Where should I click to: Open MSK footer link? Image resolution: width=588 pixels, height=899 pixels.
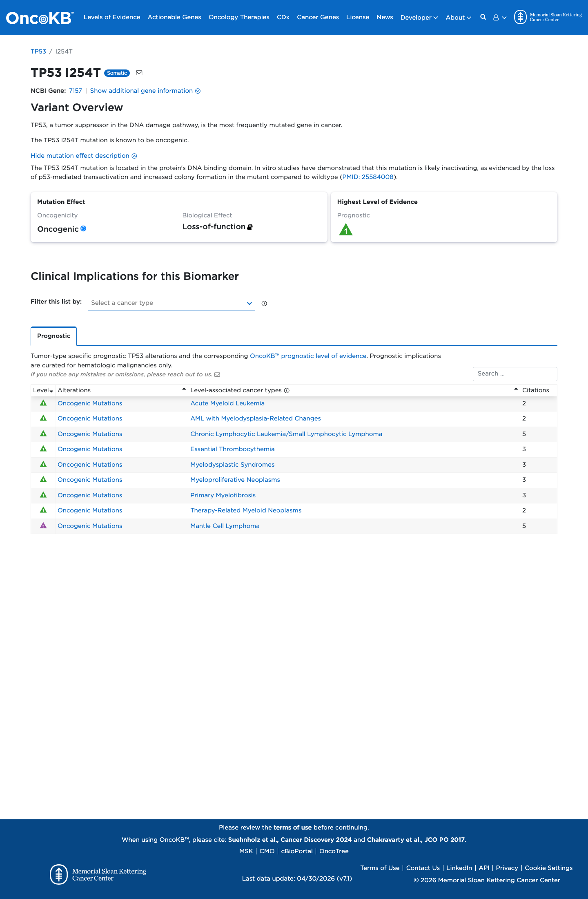[x=246, y=851]
